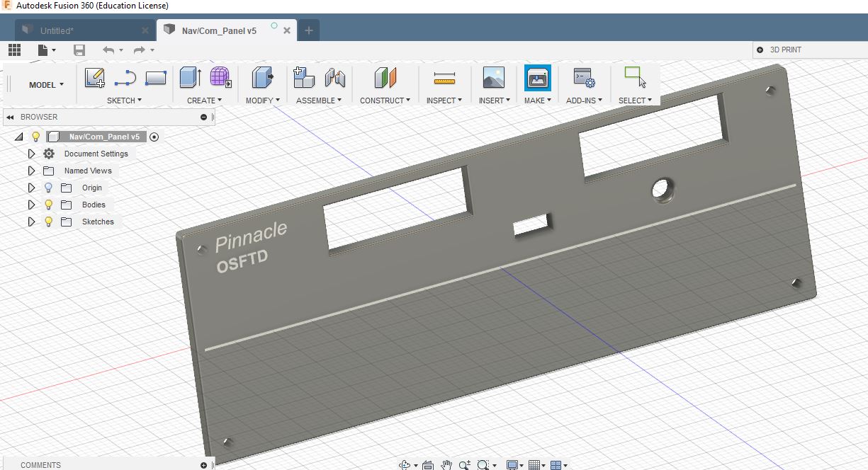Viewport: 868px width, 470px height.
Task: Select the Look At view tool
Action: click(x=427, y=465)
